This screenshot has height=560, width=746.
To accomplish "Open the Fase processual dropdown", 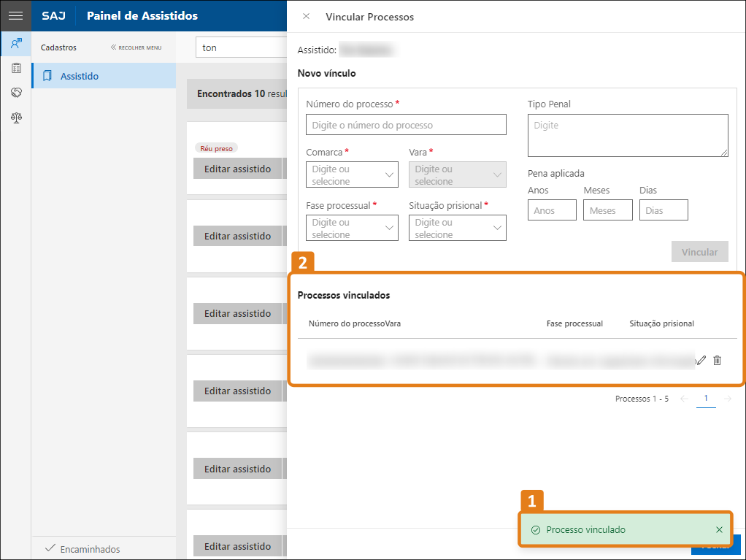I will (352, 228).
